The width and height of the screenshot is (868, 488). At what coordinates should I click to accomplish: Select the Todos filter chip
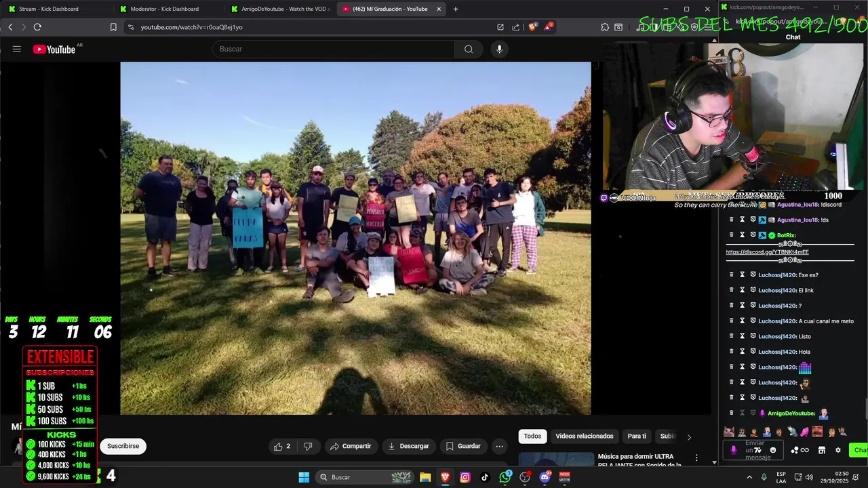(x=532, y=436)
